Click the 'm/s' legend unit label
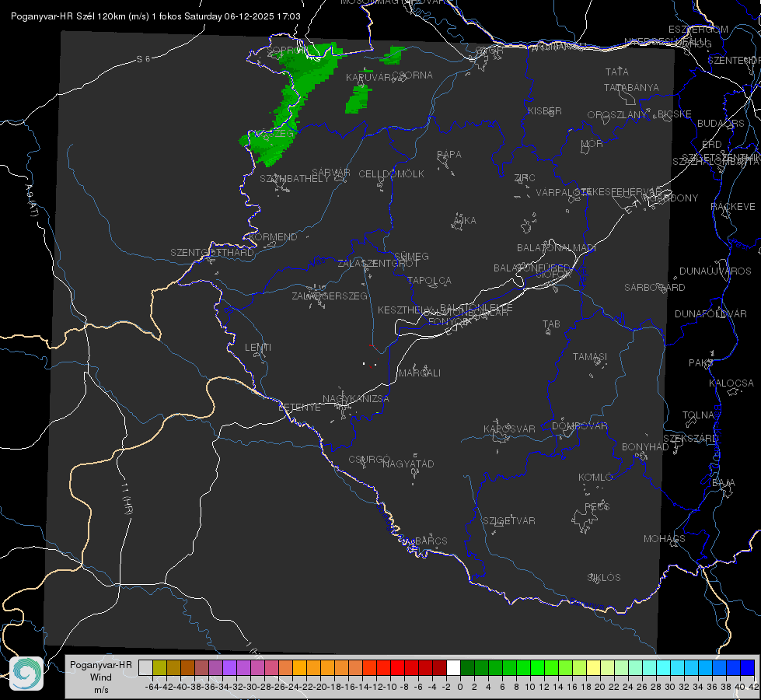761x700 pixels. pyautogui.click(x=101, y=690)
